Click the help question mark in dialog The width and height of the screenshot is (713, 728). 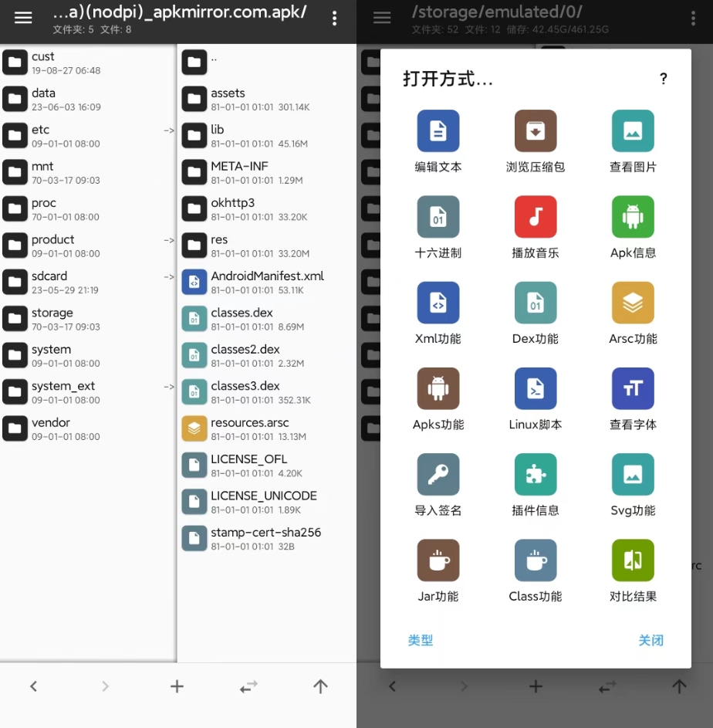(x=663, y=79)
